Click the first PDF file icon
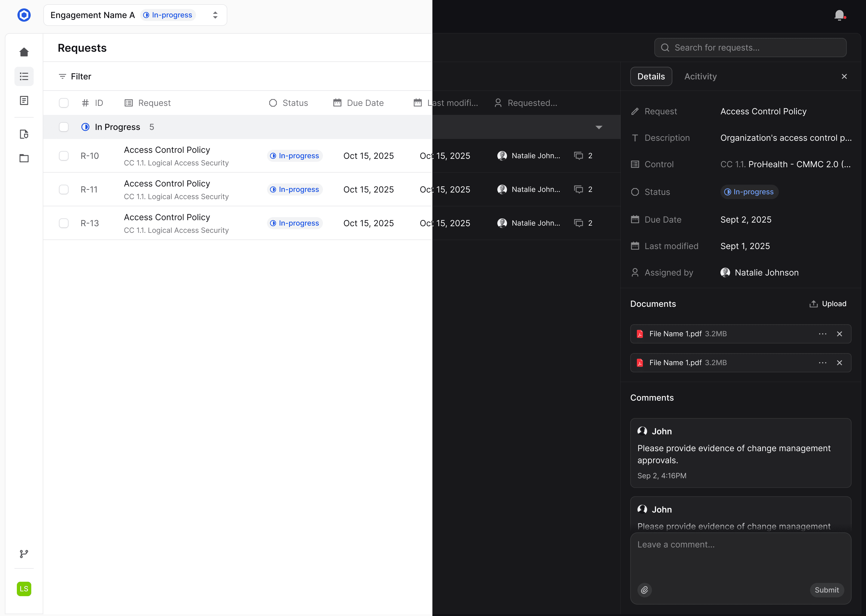This screenshot has height=616, width=866. (x=640, y=334)
